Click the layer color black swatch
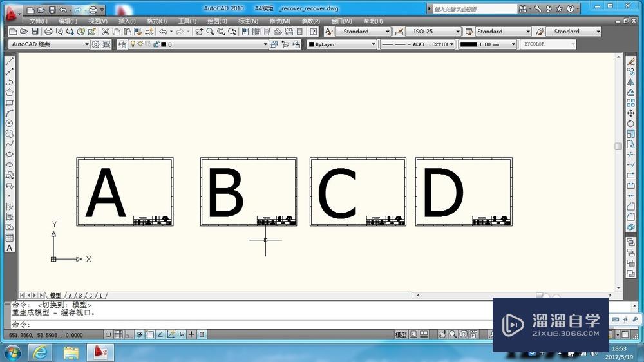644x362 pixels. pyautogui.click(x=164, y=44)
